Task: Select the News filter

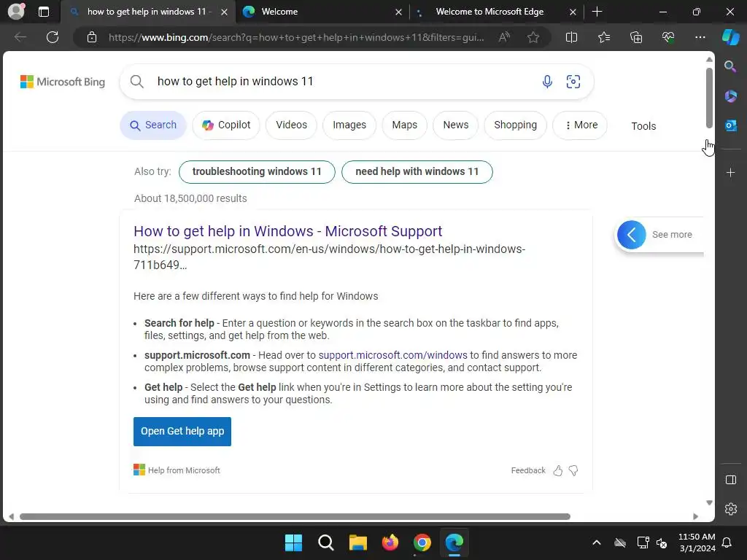Action: (455, 125)
